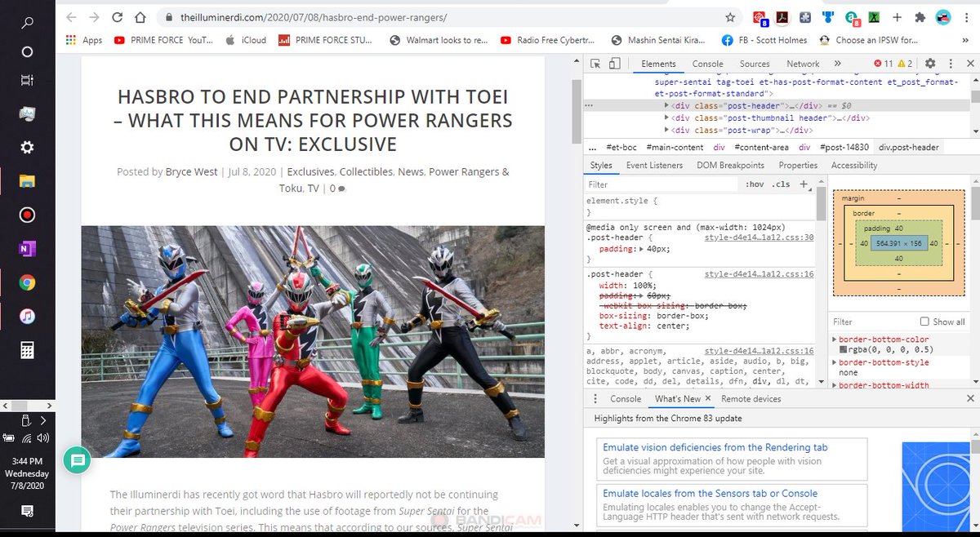This screenshot has width=980, height=537.
Task: Bookmark this page with the star icon
Action: 730,17
